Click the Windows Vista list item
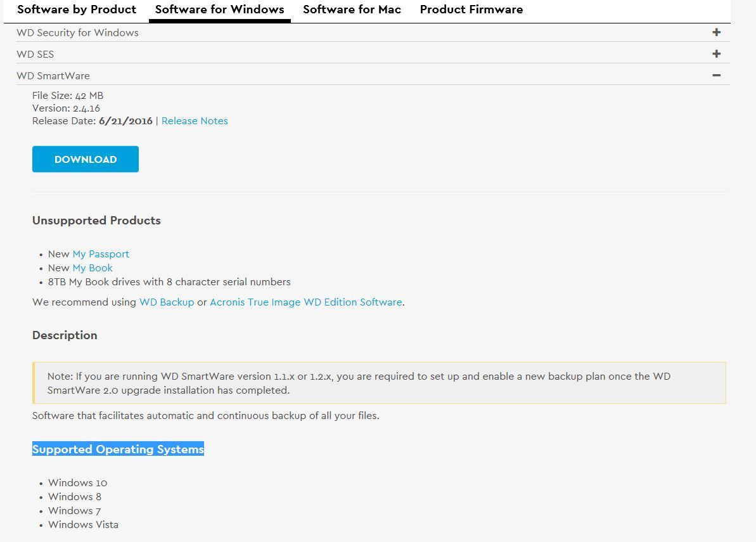The width and height of the screenshot is (756, 542). tap(83, 525)
